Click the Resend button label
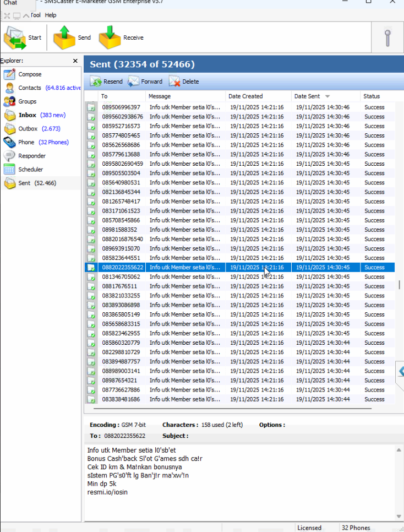 (x=113, y=82)
